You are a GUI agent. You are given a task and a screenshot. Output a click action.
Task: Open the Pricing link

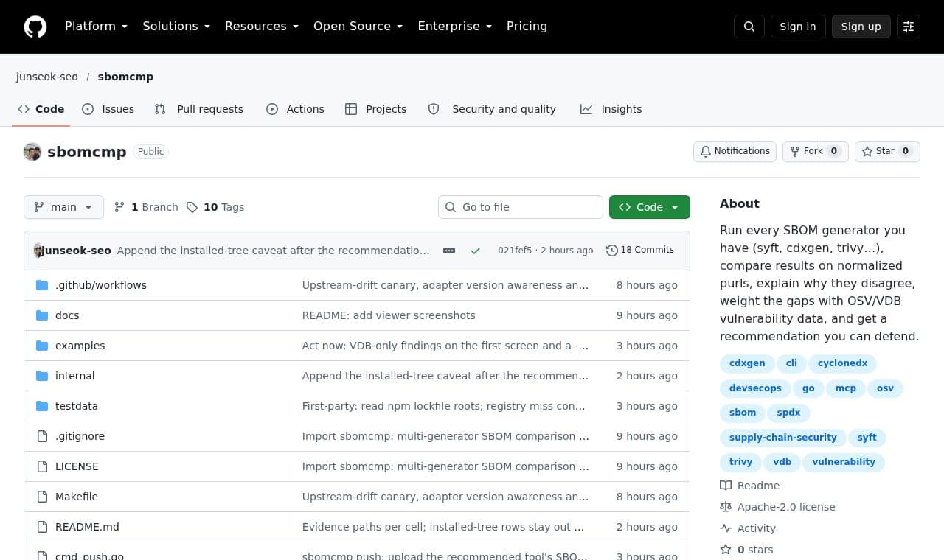(x=527, y=27)
